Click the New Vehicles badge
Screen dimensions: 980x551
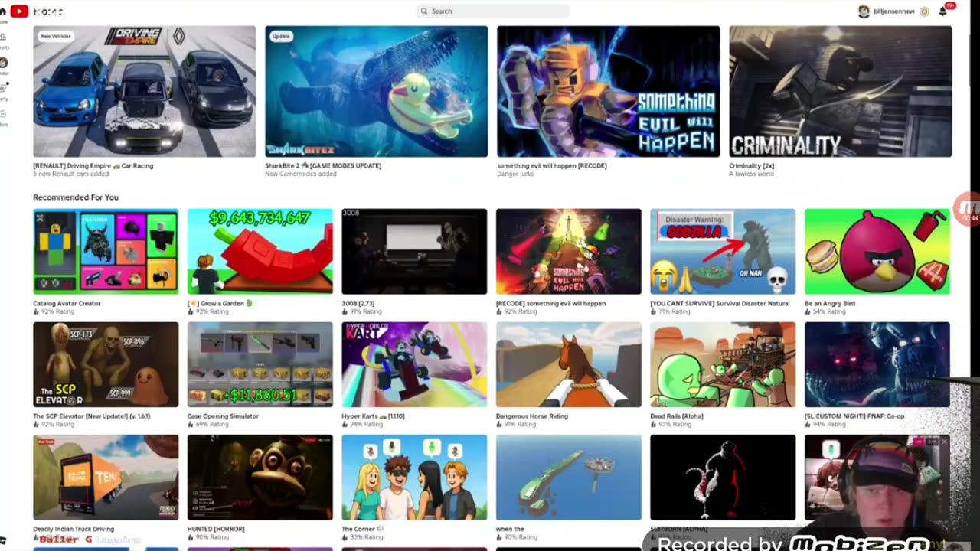pos(55,36)
